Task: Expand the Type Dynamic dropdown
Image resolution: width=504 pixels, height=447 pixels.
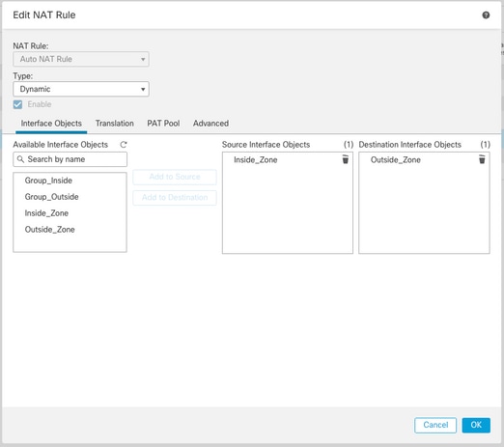Action: (81, 89)
